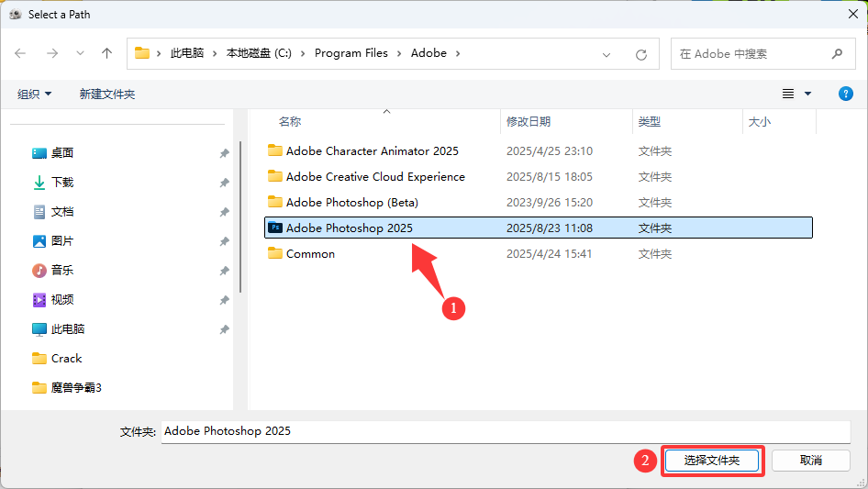Click Photoshop 2025 Ps folder icon
Screen dimensions: 868x489
pyautogui.click(x=275, y=228)
